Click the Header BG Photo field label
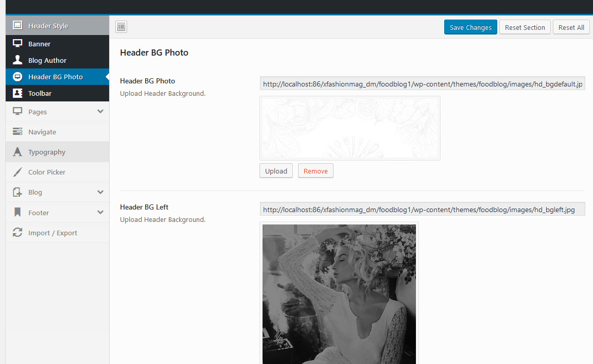Viewport: 593px width, 364px height. [x=148, y=81]
